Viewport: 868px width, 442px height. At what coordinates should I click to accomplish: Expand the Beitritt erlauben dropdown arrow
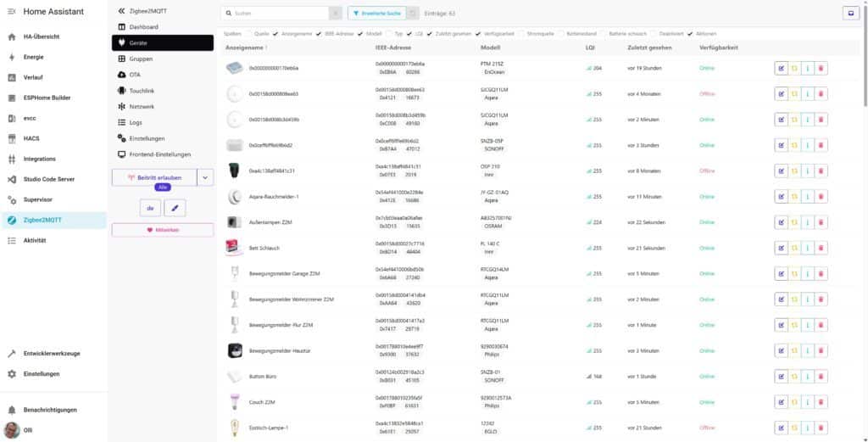205,176
